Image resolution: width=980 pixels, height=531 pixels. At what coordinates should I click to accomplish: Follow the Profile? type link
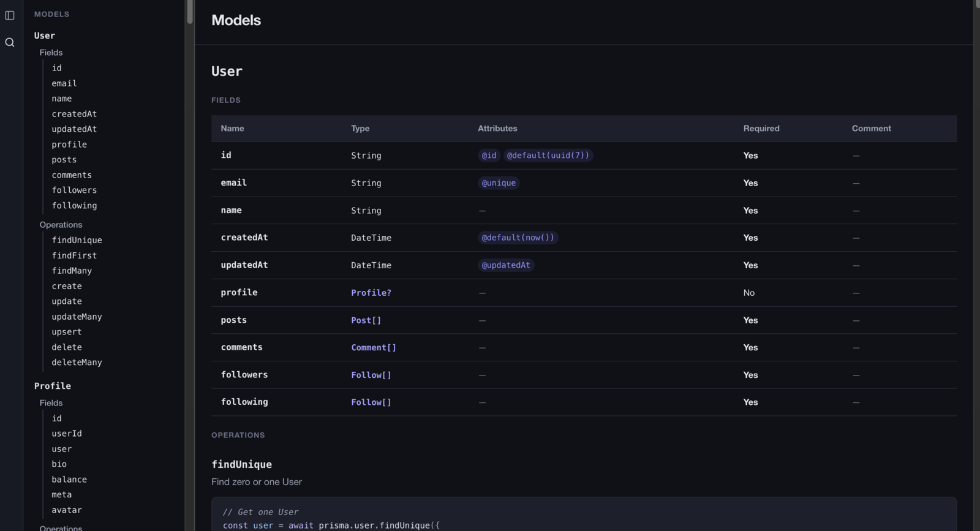point(371,293)
